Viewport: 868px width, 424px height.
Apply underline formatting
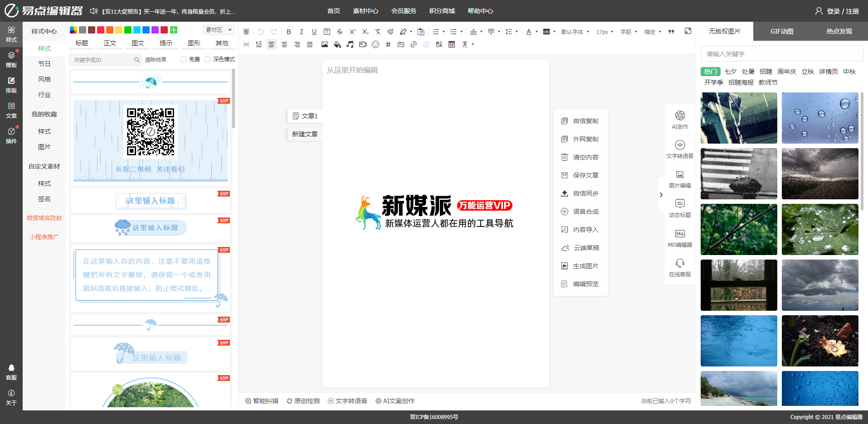click(x=314, y=32)
